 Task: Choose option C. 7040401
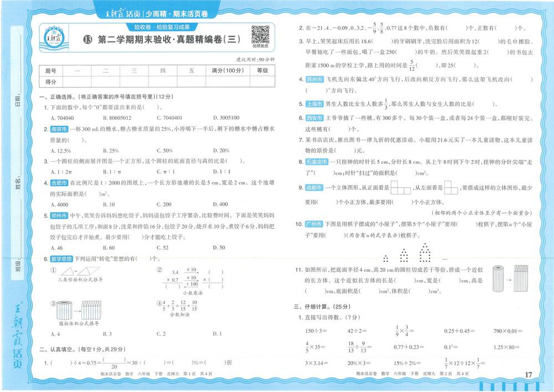(170, 118)
